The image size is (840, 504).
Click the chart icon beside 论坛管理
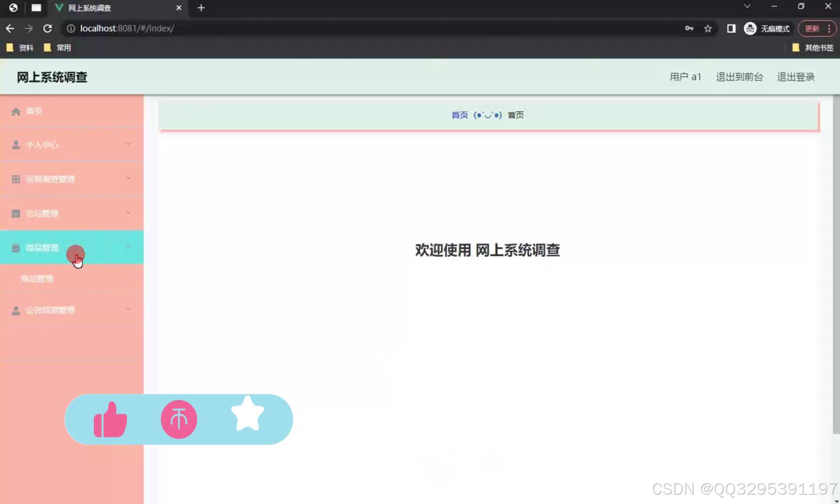[x=16, y=214]
